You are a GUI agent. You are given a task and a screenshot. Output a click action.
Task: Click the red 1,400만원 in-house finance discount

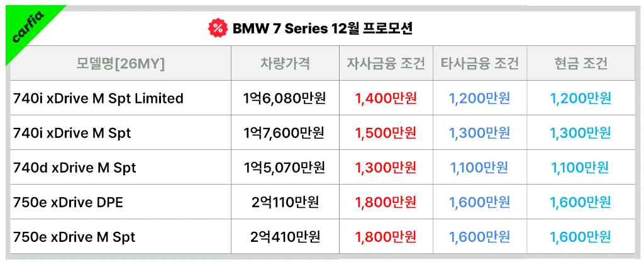pyautogui.click(x=386, y=98)
